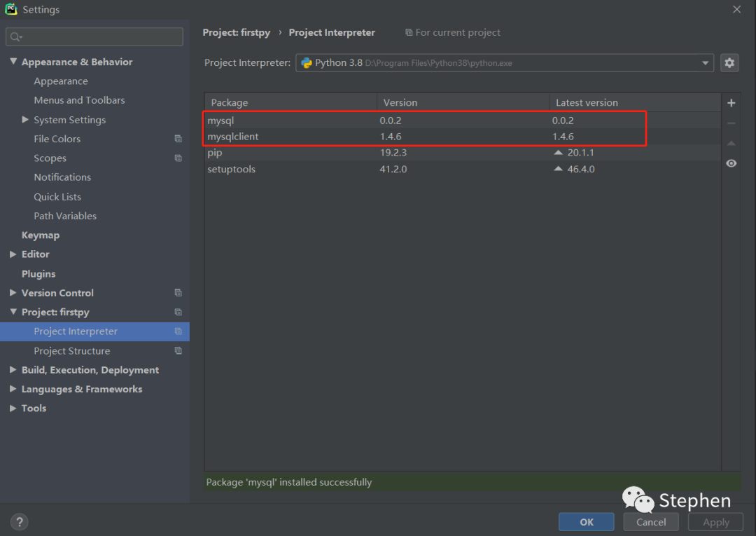
Task: Click the upgrade arrow beside setuptools 46.4.0
Action: coord(559,169)
